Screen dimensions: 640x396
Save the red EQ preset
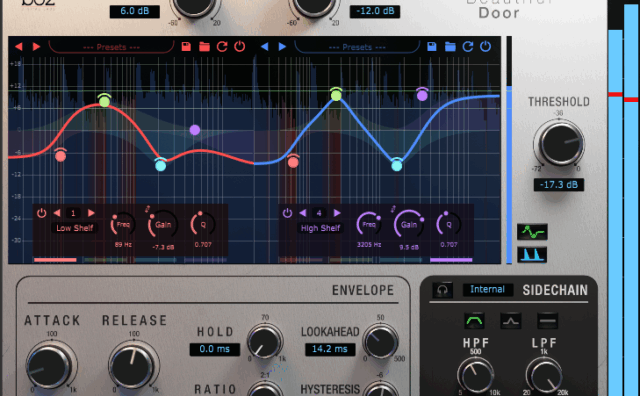[186, 47]
